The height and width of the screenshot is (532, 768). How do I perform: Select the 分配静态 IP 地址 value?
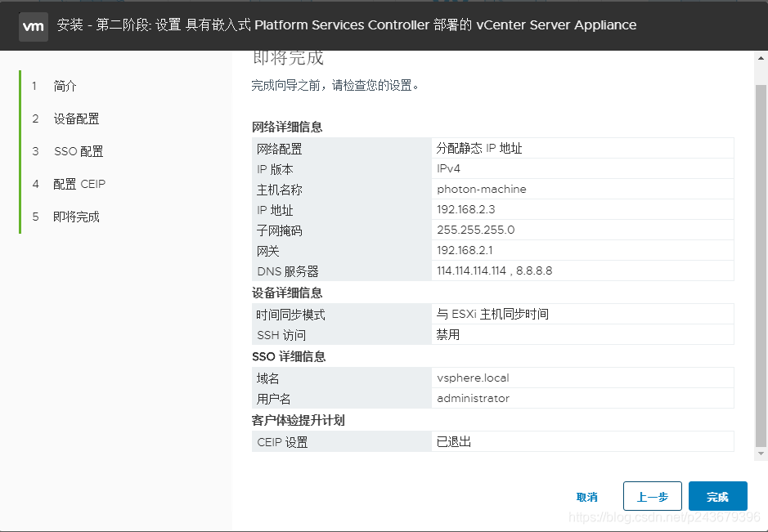[x=479, y=148]
